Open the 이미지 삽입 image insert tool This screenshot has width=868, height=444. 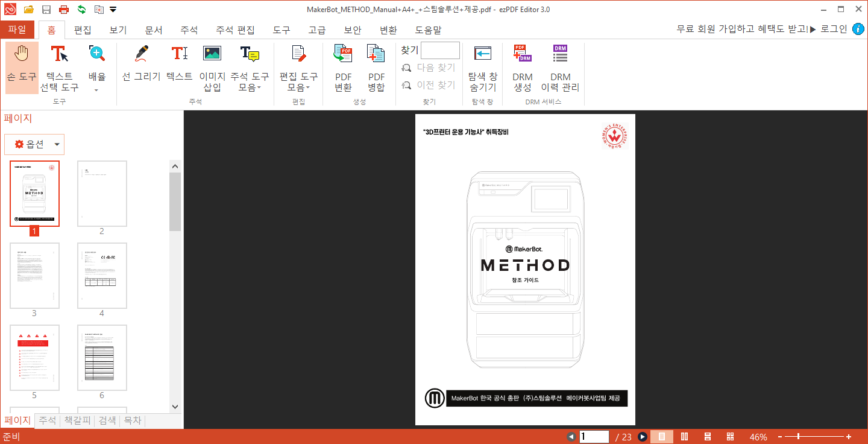(212, 68)
